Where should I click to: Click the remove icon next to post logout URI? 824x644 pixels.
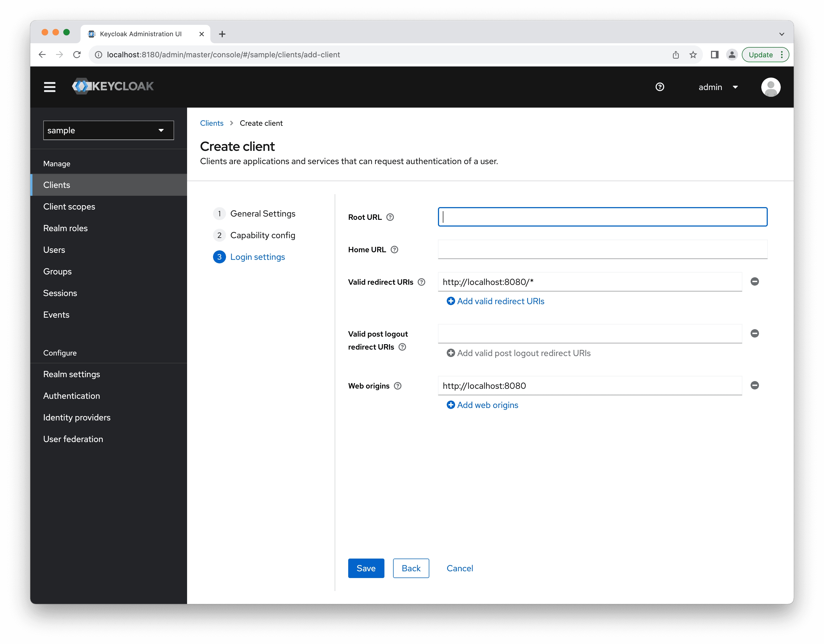click(755, 333)
